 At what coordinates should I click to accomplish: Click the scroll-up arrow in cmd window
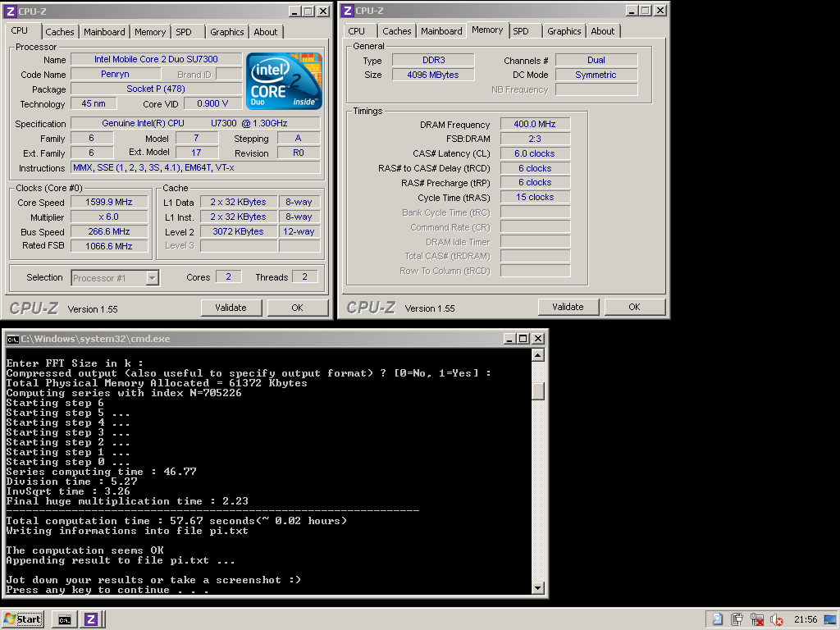coord(538,355)
